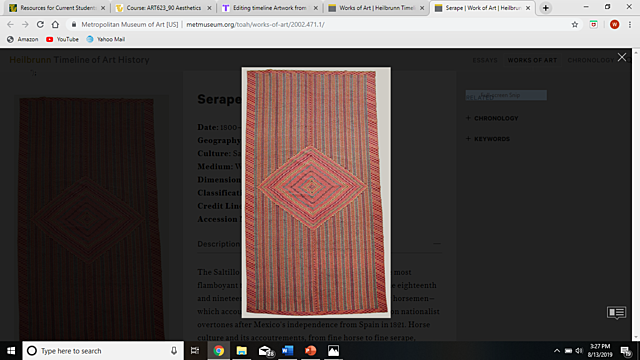Open the Chrome profile avatar
The height and width of the screenshot is (360, 640).
614,24
